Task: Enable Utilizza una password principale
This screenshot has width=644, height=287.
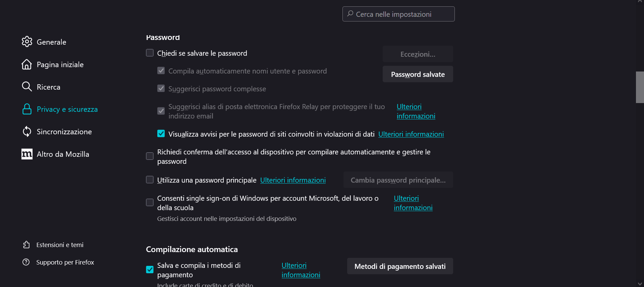Action: pyautogui.click(x=150, y=180)
